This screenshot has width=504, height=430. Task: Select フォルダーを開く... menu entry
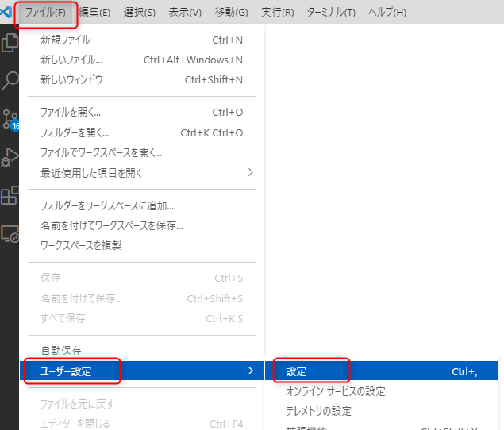[x=75, y=132]
